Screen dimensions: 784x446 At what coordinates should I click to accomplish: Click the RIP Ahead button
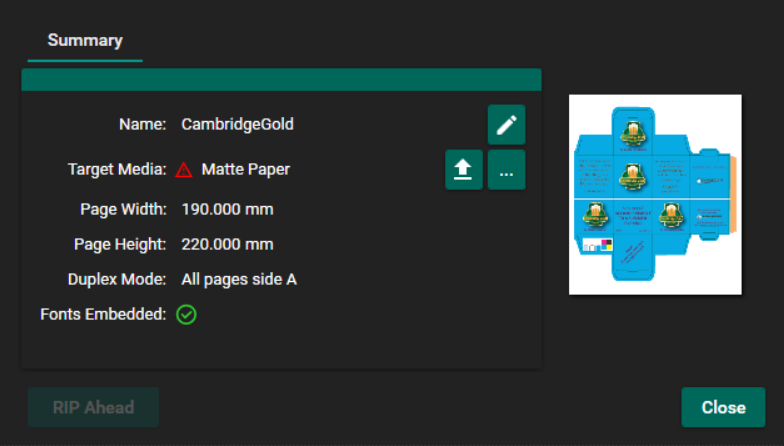coord(93,407)
